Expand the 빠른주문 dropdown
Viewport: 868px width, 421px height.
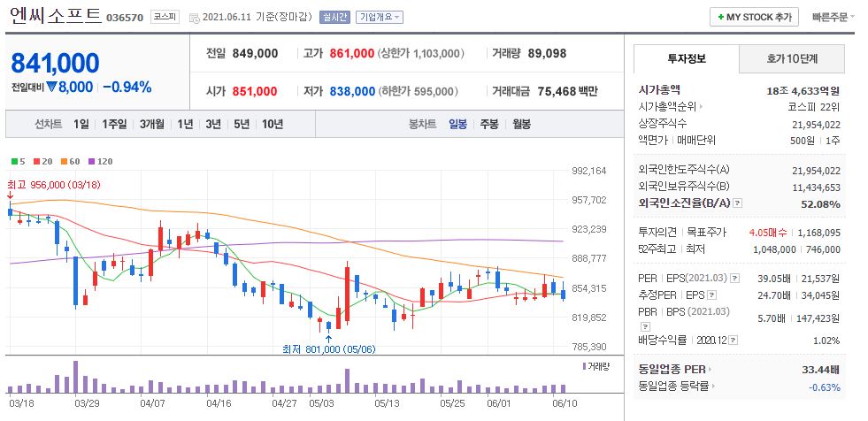(x=833, y=17)
